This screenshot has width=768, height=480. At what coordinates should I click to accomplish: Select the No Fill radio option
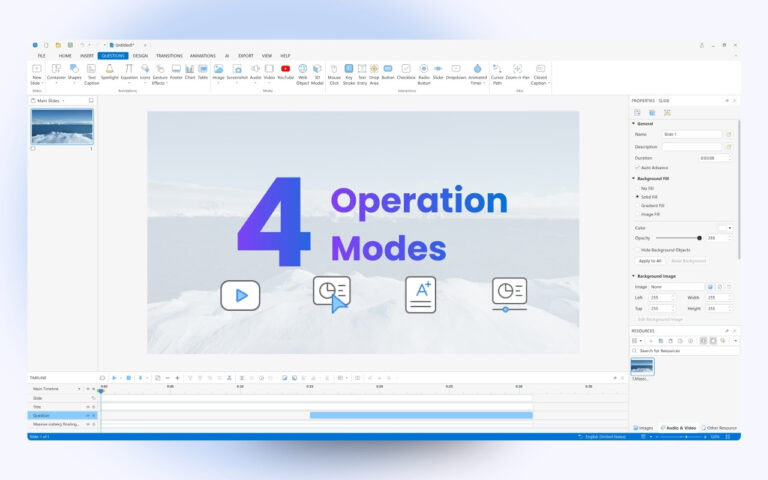[638, 188]
